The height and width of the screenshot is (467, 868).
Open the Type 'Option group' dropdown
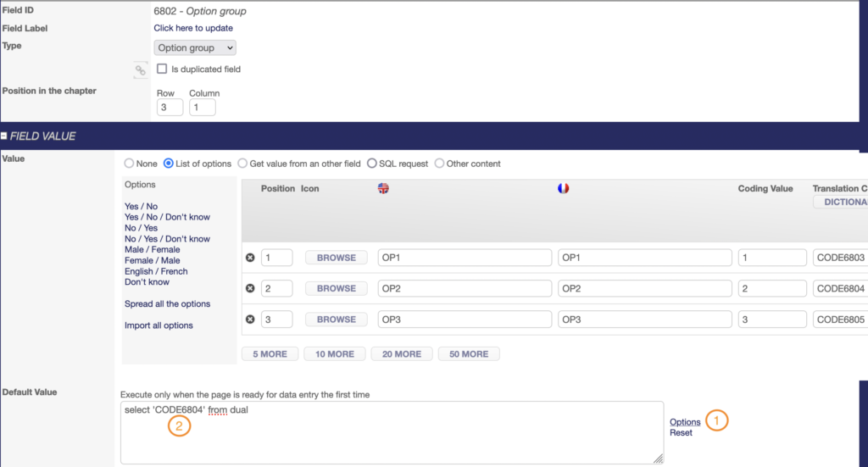(x=195, y=48)
